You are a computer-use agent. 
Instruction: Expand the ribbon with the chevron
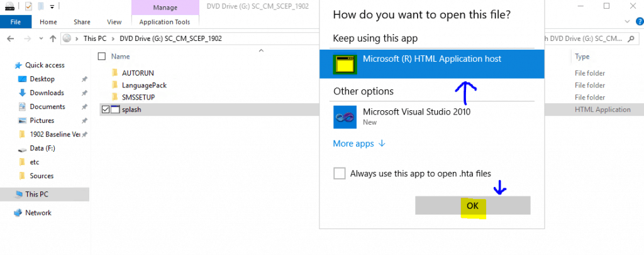pos(627,21)
